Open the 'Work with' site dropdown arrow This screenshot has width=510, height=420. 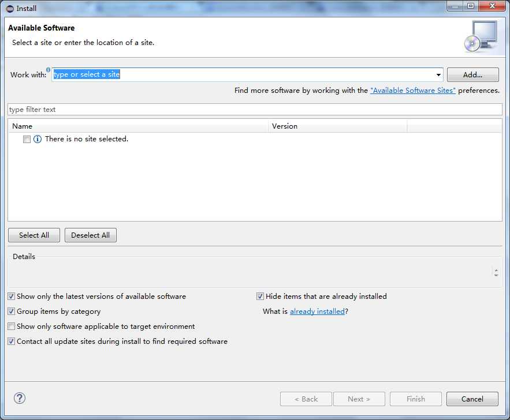tap(438, 74)
